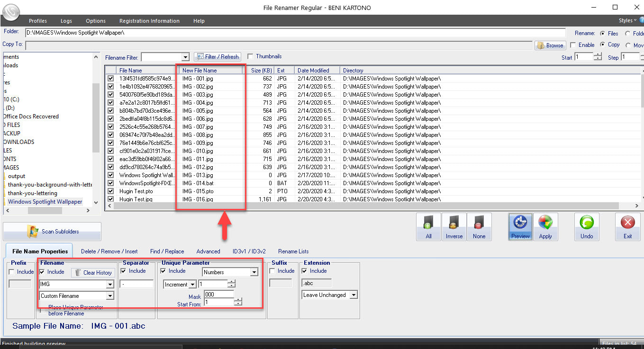Click the Folder path input field
Image resolution: width=644 pixels, height=349 pixels.
pyautogui.click(x=295, y=33)
